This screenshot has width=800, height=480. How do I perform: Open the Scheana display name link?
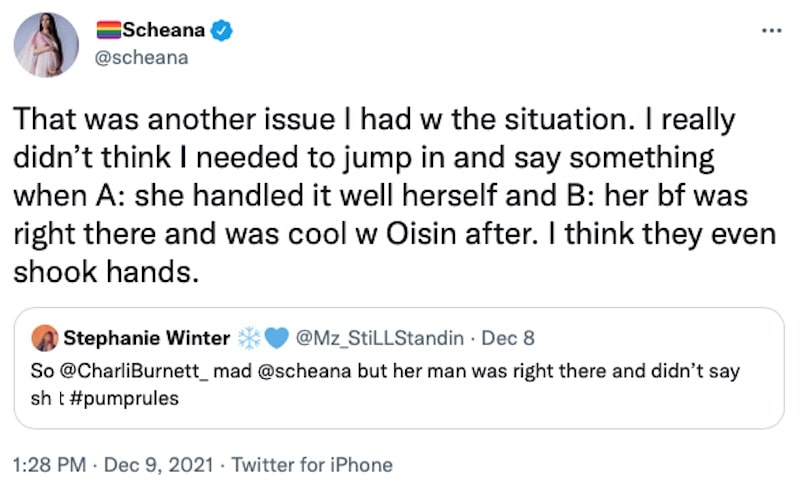click(x=164, y=32)
